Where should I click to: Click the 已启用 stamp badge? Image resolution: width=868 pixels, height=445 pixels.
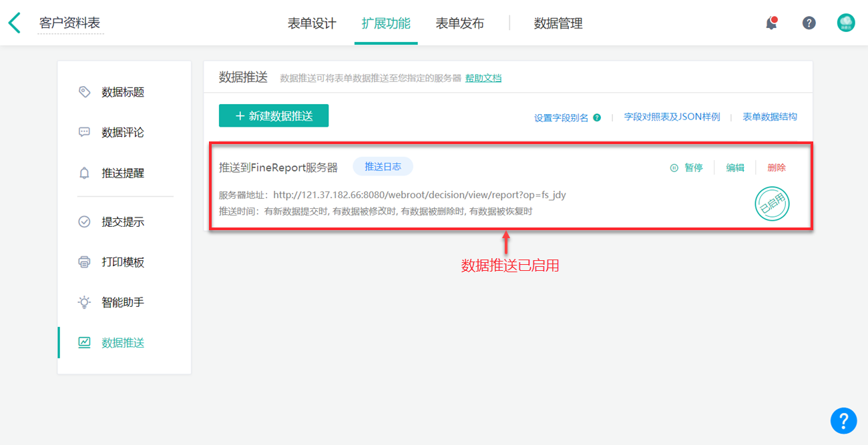tap(772, 204)
